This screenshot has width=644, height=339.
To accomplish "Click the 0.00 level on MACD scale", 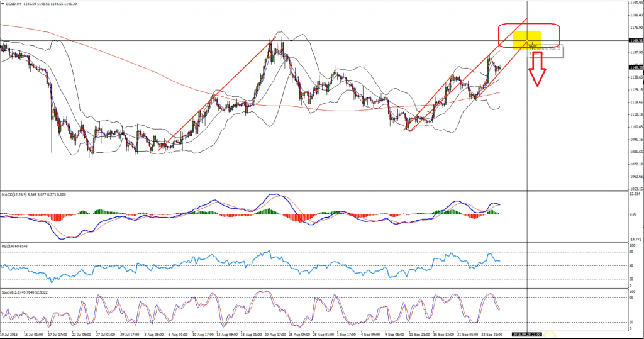I will [634, 214].
